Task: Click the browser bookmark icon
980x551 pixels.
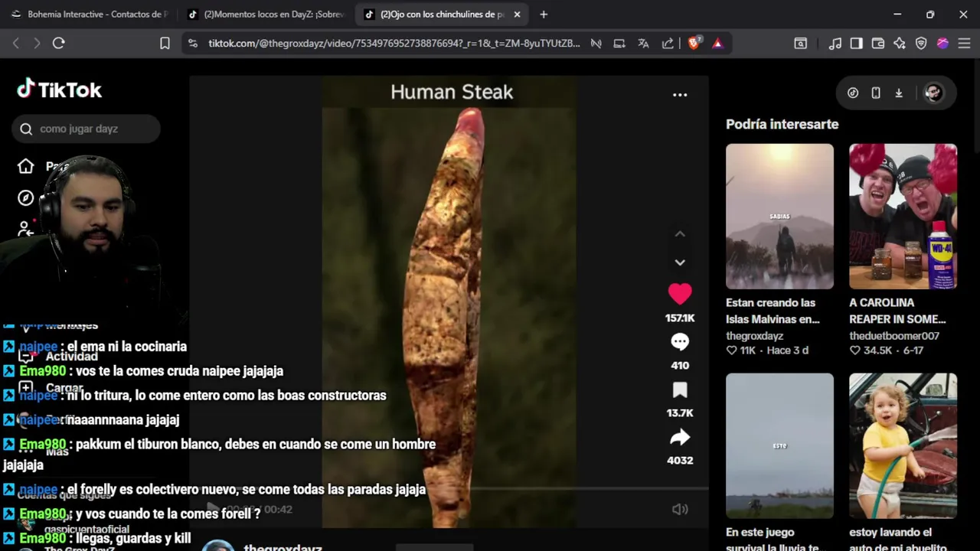Action: coord(165,44)
